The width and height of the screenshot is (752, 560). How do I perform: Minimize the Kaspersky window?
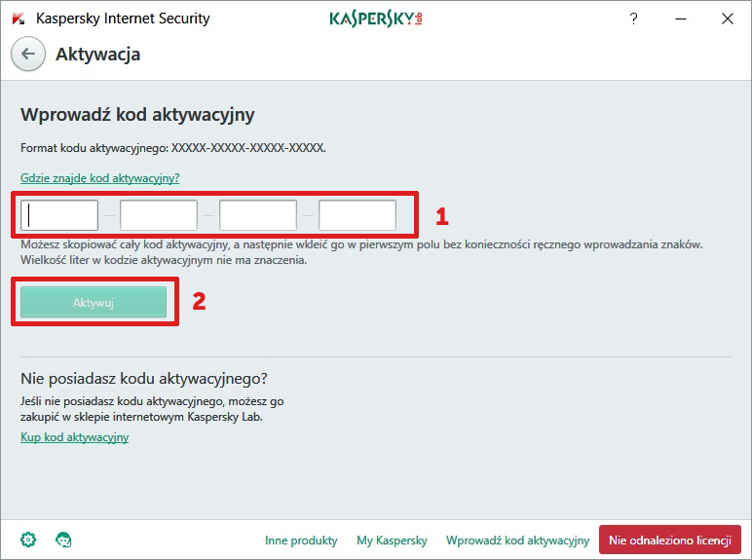click(x=681, y=19)
